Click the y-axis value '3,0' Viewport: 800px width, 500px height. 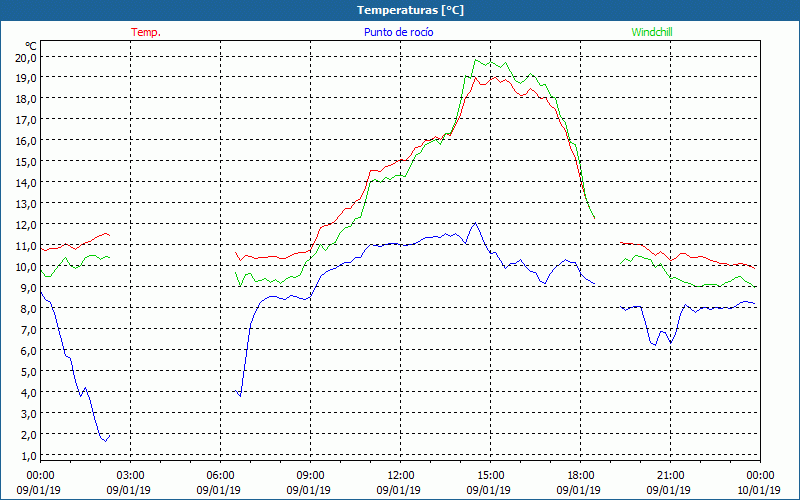[28, 414]
